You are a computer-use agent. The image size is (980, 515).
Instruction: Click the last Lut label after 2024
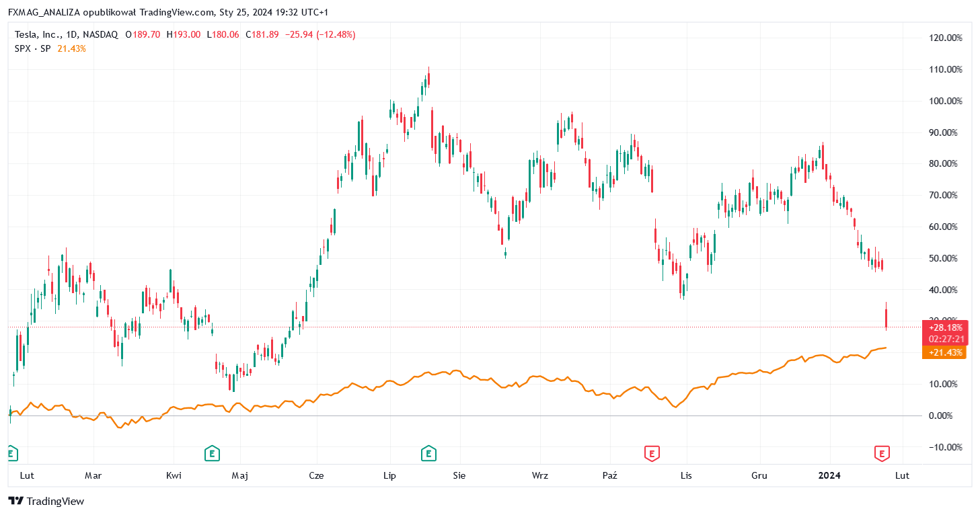pyautogui.click(x=902, y=475)
